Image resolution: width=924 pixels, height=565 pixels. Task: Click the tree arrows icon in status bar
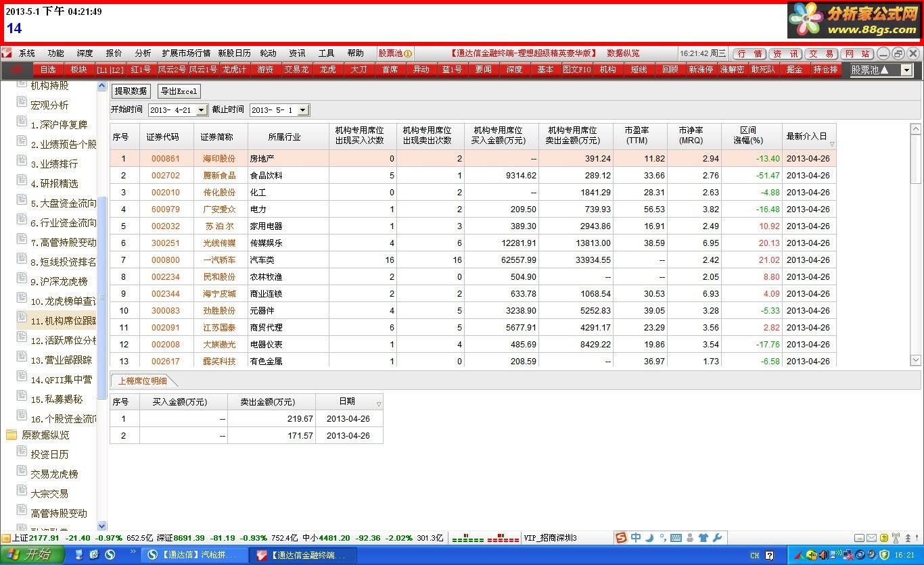coord(908,538)
